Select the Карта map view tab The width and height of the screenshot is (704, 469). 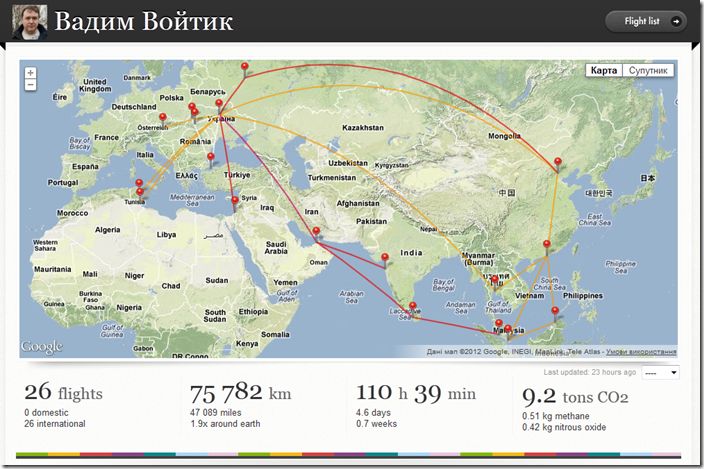603,71
